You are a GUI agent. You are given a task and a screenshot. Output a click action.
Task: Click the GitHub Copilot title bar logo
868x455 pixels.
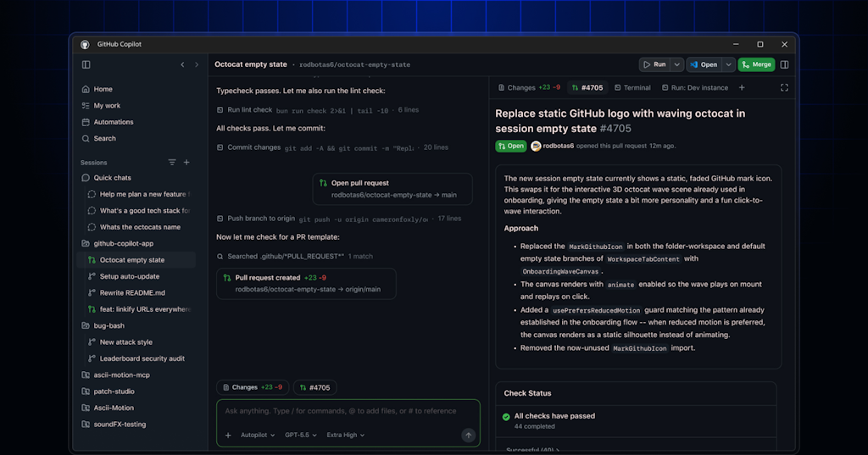pyautogui.click(x=85, y=44)
